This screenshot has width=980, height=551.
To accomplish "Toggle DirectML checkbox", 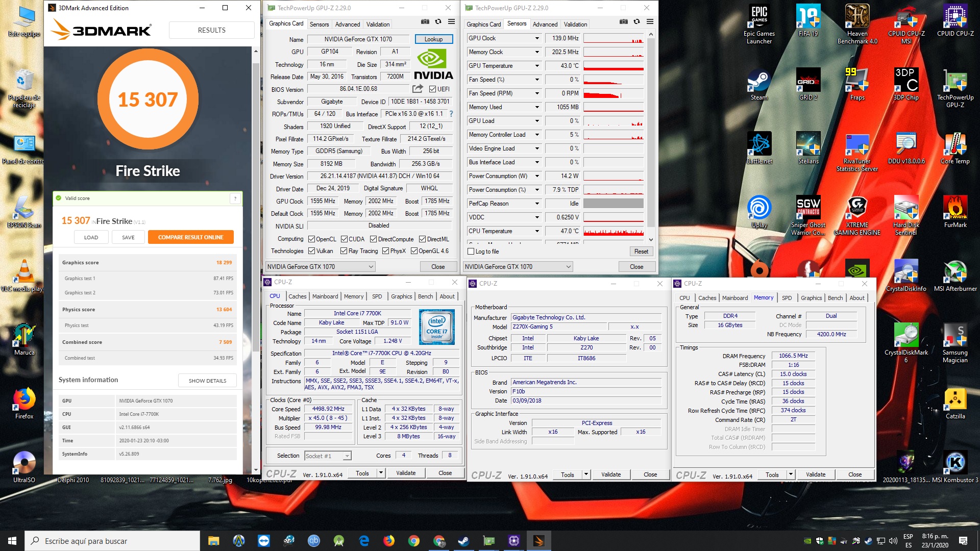I will pyautogui.click(x=422, y=239).
